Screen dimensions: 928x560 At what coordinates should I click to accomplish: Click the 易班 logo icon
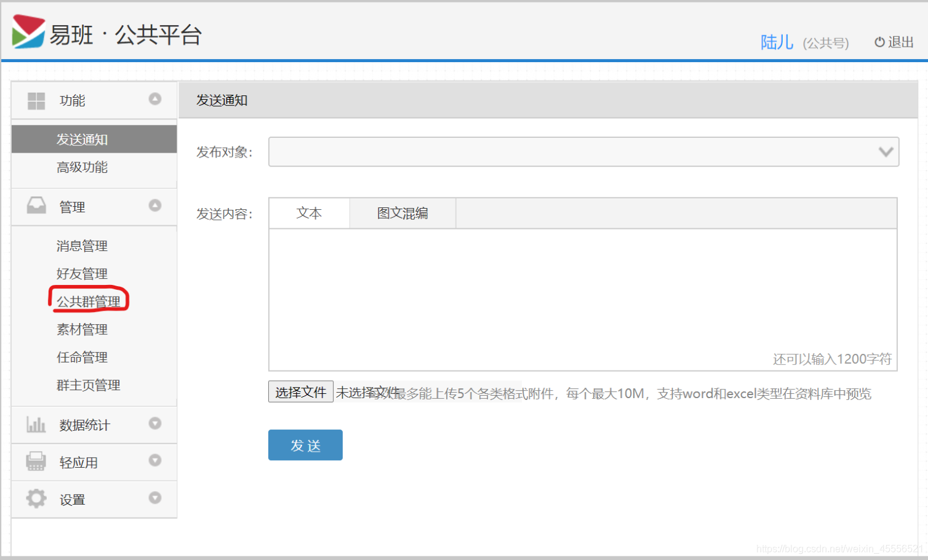pyautogui.click(x=28, y=31)
